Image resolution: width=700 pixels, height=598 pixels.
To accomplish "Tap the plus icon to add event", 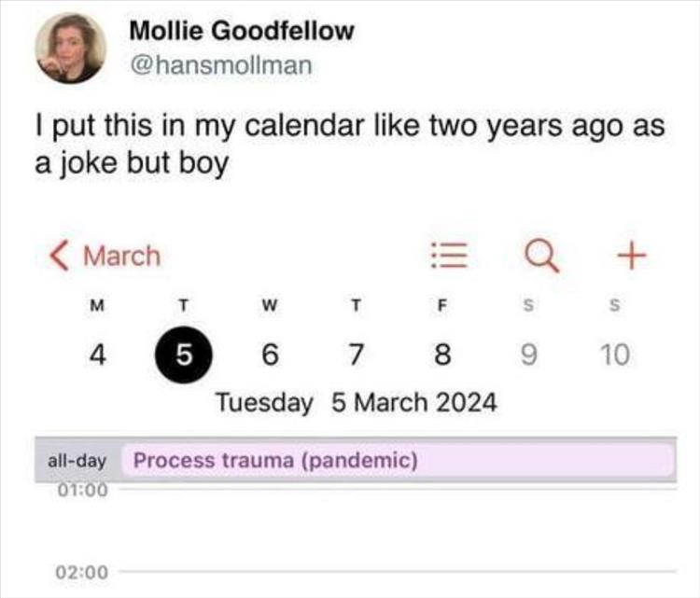I will 633,254.
